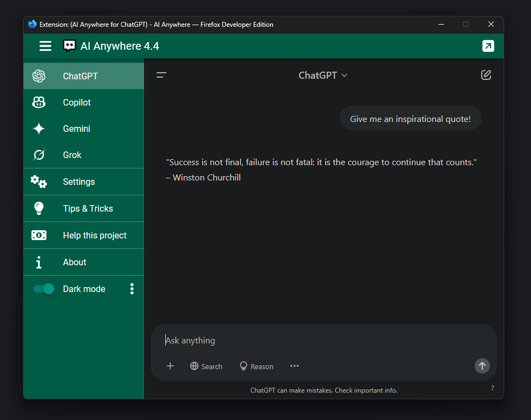The width and height of the screenshot is (531, 420).
Task: Enable the Search tool
Action: [206, 366]
